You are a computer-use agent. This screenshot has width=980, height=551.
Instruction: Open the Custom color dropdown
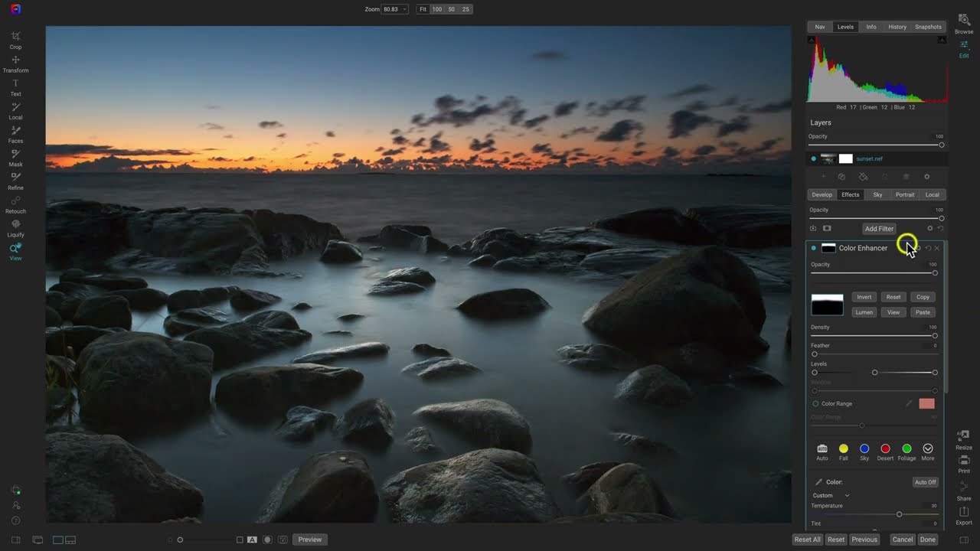click(831, 495)
